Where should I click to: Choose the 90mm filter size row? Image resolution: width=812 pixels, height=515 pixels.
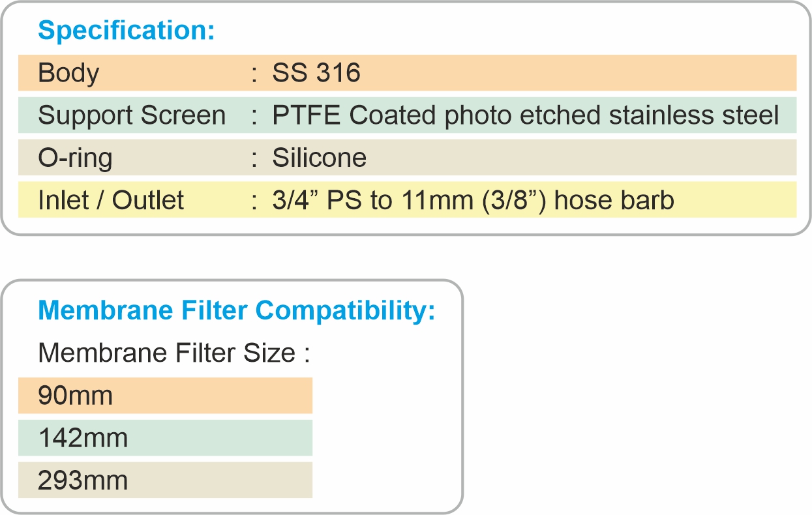coord(165,396)
